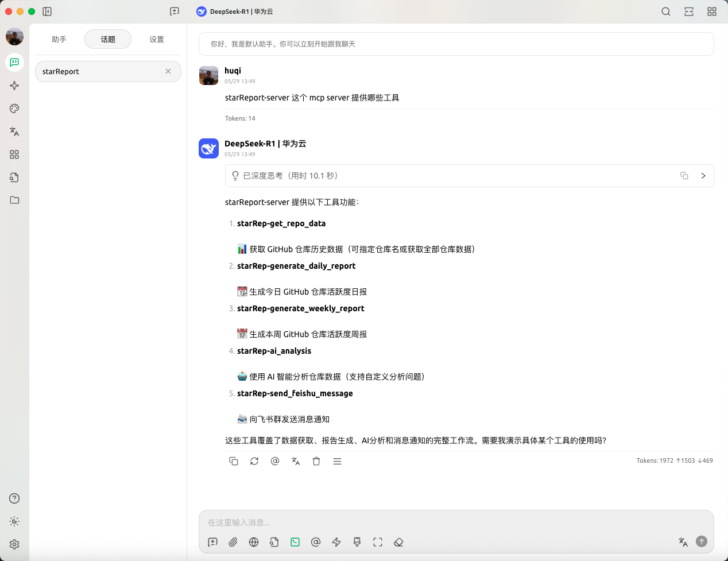
Task: Delete the assistant message with trash icon
Action: (x=316, y=461)
